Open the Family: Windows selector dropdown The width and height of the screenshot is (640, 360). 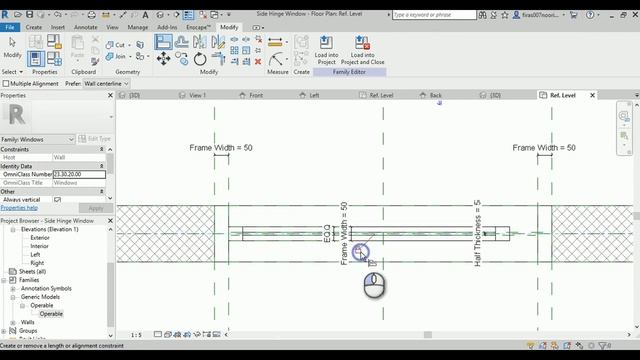[37, 139]
